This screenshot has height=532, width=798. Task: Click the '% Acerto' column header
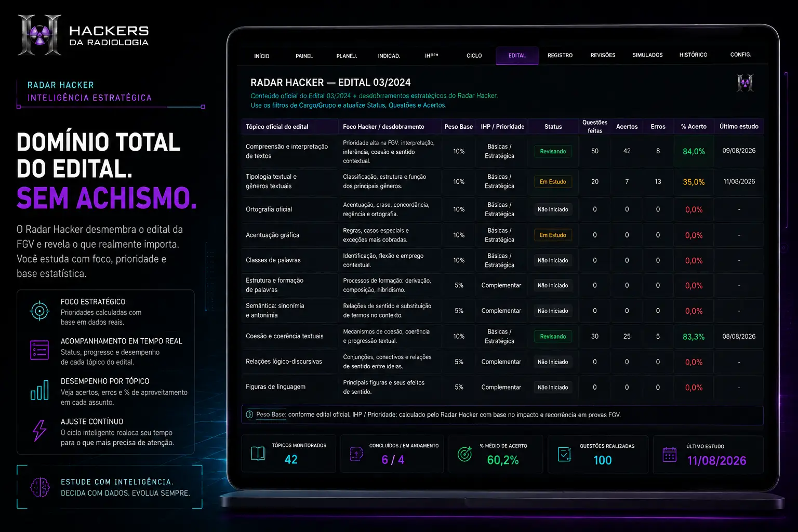(x=694, y=127)
